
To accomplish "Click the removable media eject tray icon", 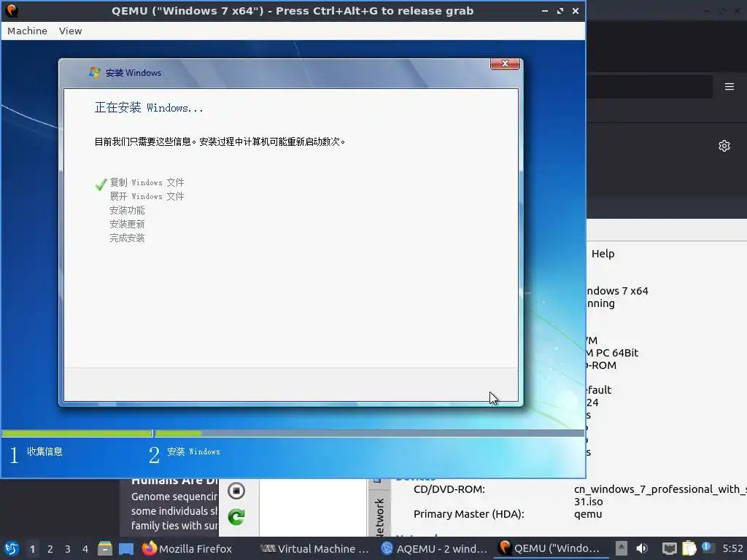I will click(622, 548).
